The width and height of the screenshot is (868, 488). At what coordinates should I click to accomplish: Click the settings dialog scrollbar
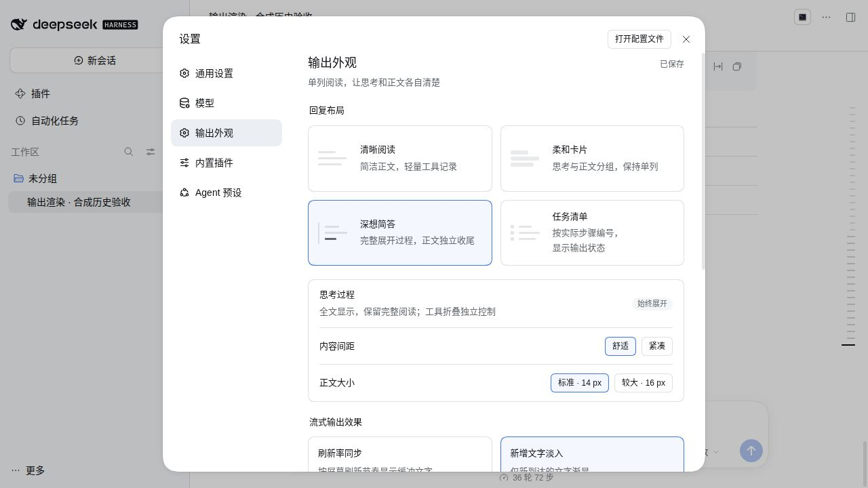point(703,161)
